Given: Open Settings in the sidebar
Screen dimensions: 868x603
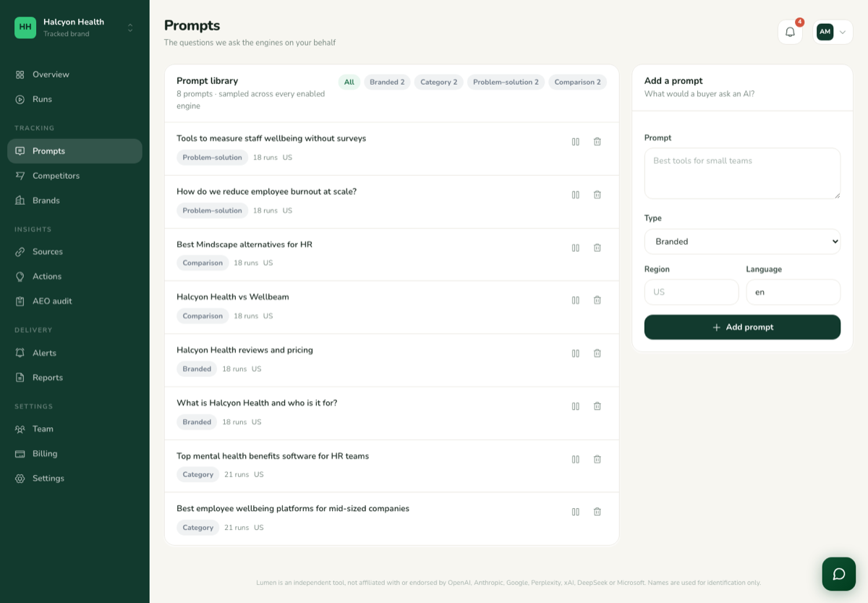Looking at the screenshot, I should 75,478.
